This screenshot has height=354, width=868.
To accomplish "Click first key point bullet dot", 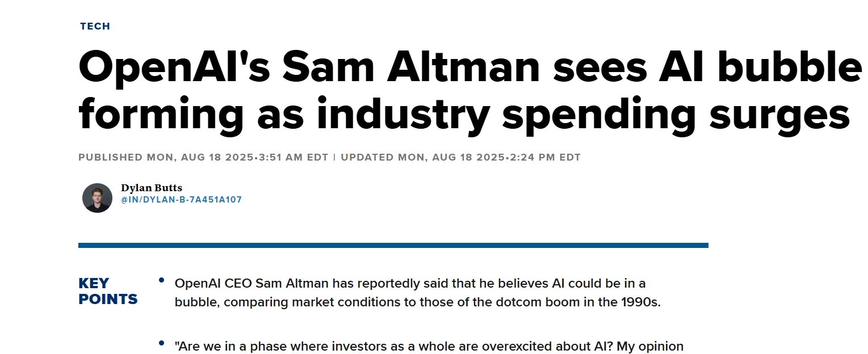I will (x=162, y=280).
